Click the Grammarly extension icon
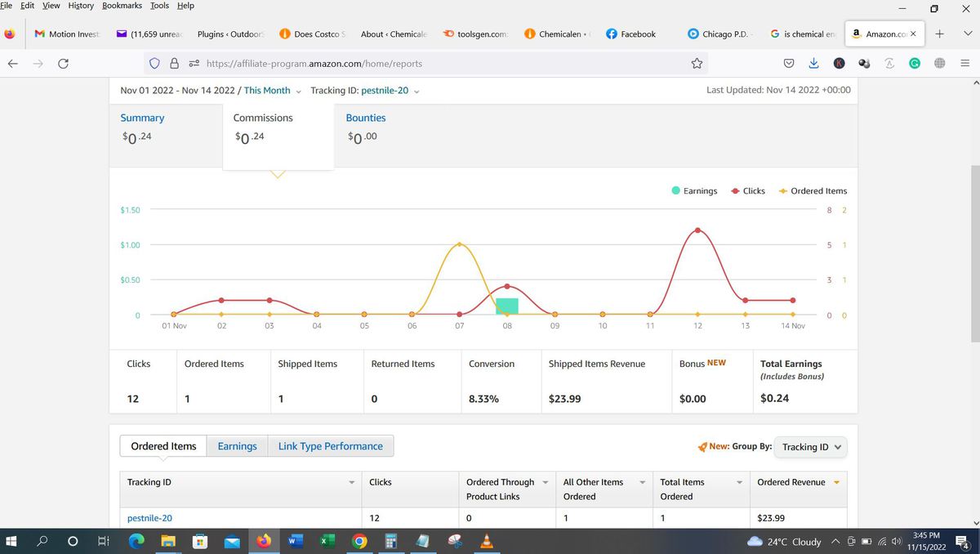The image size is (980, 554). click(915, 63)
